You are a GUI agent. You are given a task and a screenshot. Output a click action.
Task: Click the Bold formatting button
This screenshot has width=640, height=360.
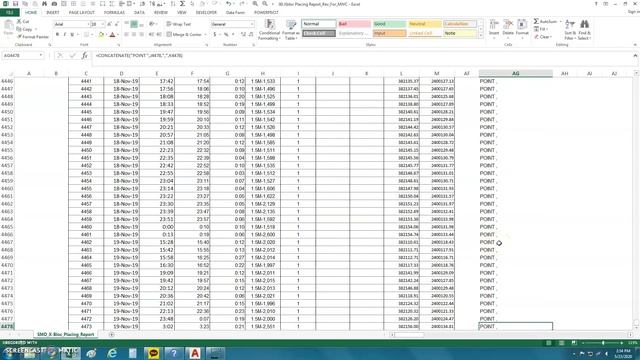[x=57, y=35]
